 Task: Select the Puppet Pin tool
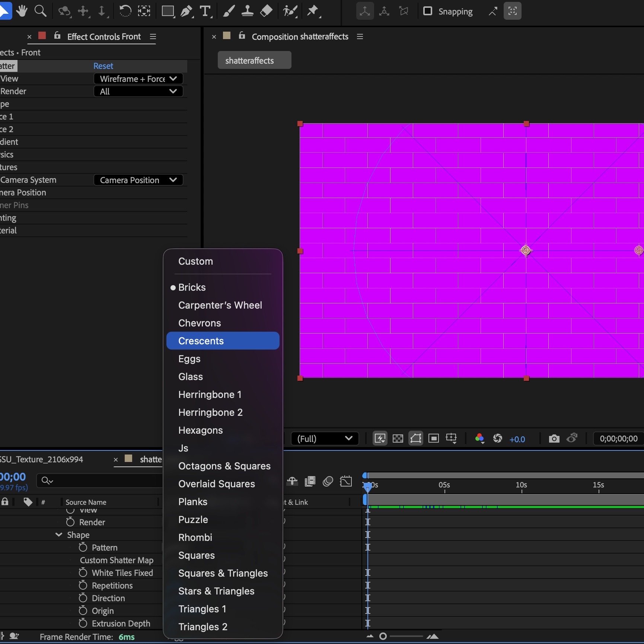(x=314, y=11)
